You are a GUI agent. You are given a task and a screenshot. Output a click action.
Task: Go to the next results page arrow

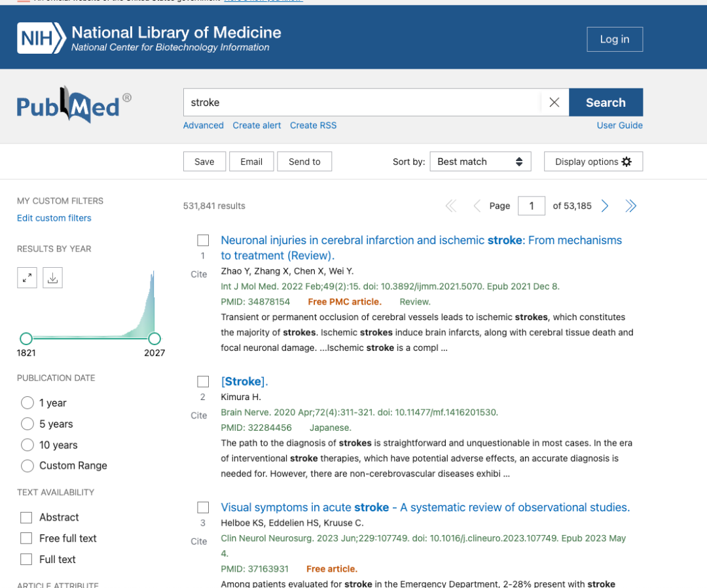[605, 206]
